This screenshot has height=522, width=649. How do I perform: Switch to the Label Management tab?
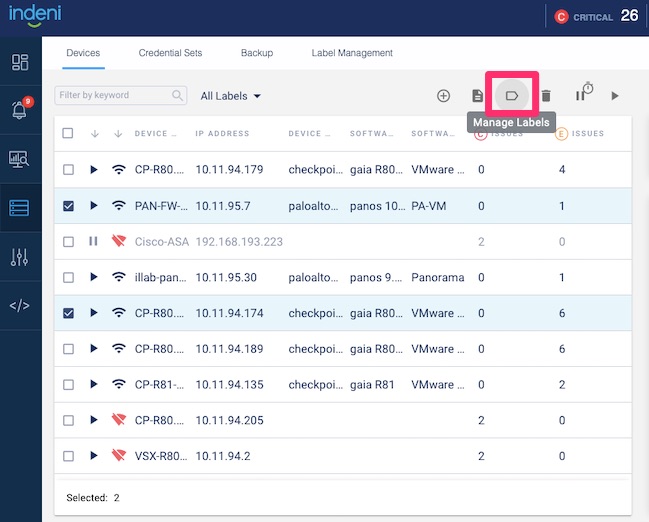[352, 53]
